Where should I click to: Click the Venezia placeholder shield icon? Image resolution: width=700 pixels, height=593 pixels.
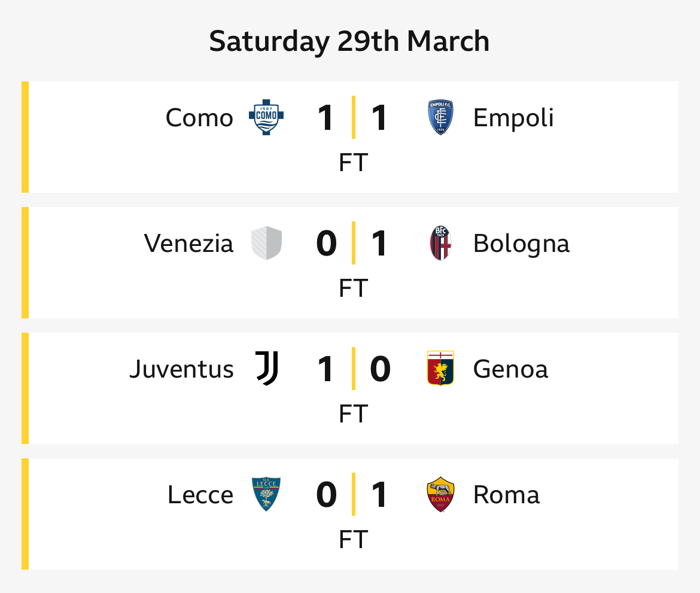point(266,243)
